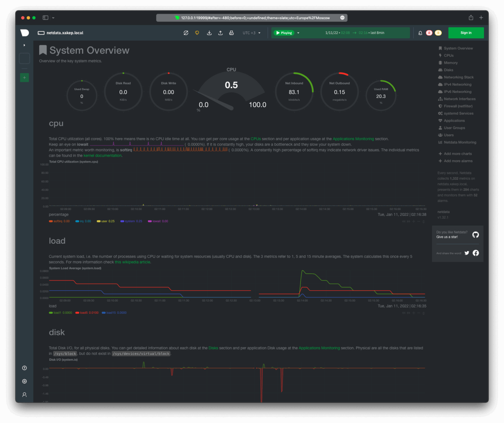This screenshot has width=504, height=423.
Task: Toggle irq dimension in CPU legend
Action: (83, 221)
